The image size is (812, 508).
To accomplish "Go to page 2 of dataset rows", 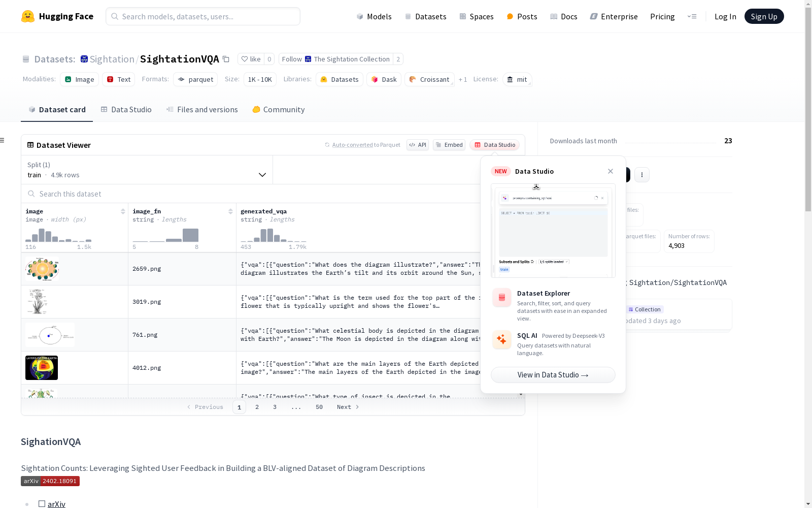I will click(x=257, y=407).
